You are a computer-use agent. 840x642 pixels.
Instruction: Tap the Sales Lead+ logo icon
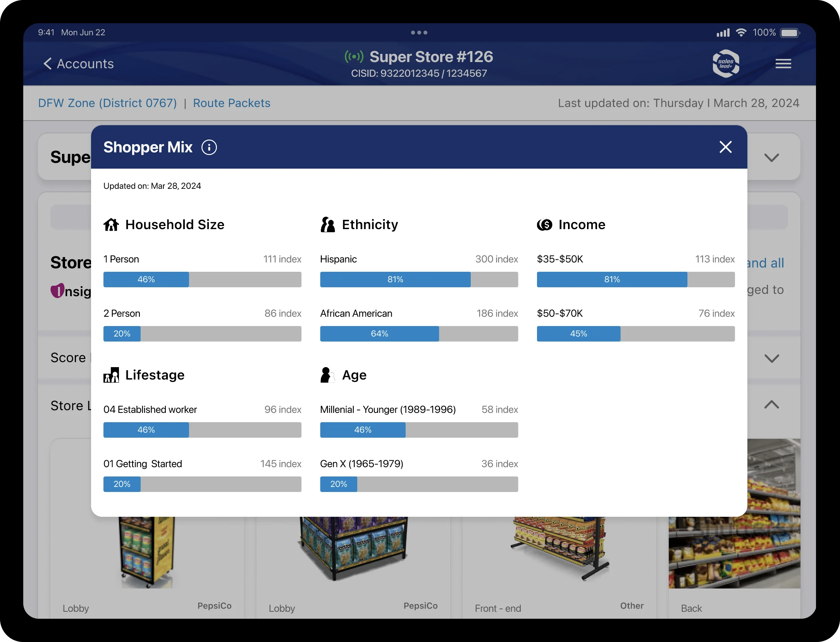click(726, 64)
